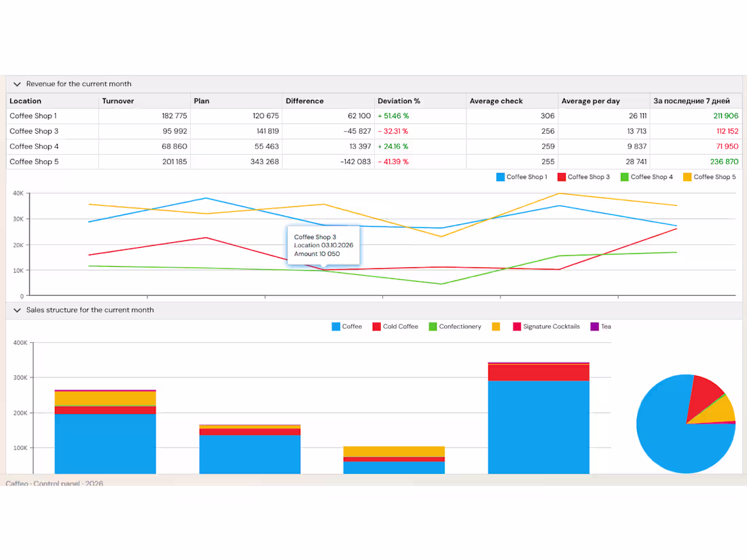Select the Coffee Shop 5 table row
Viewport: 747px width, 560px height.
coord(374,162)
